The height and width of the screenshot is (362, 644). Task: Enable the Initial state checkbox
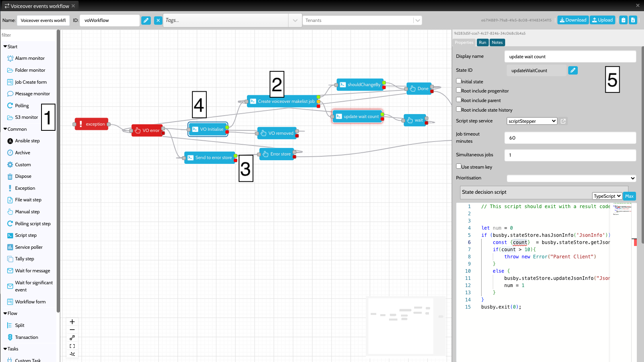(458, 81)
